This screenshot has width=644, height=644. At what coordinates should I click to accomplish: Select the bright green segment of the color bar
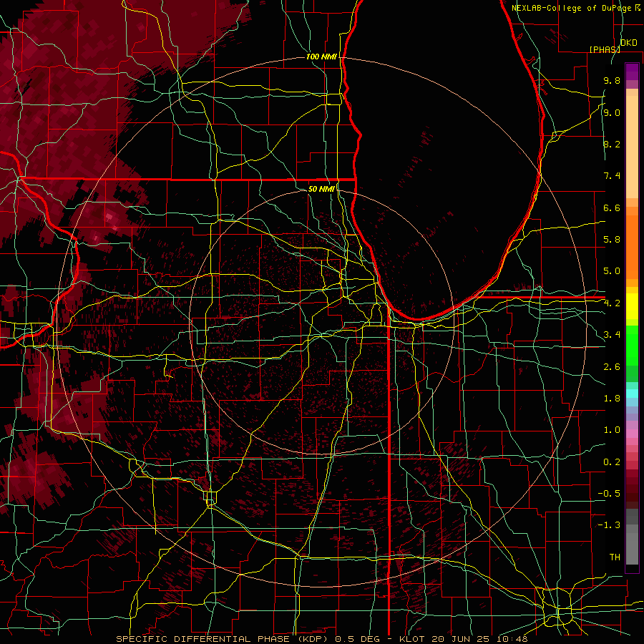click(632, 346)
